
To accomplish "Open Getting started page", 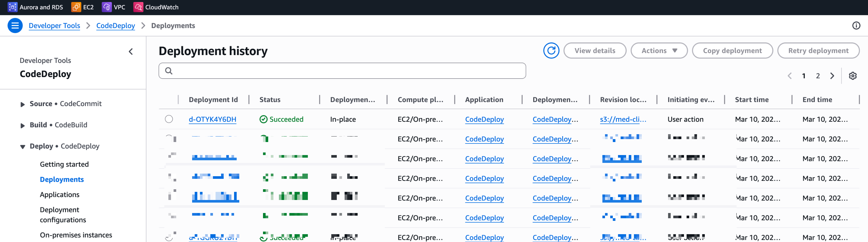I will coord(64,164).
